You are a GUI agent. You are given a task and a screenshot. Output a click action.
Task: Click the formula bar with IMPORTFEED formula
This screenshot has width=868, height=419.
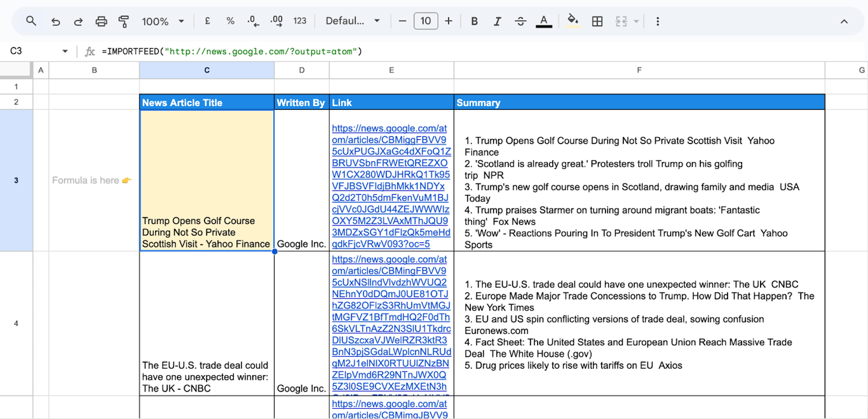tap(483, 51)
